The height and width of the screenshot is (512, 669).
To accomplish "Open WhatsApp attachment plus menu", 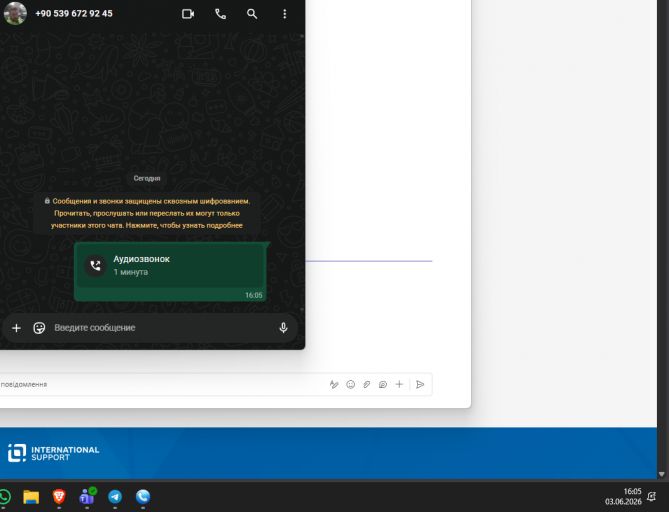I will (16, 328).
